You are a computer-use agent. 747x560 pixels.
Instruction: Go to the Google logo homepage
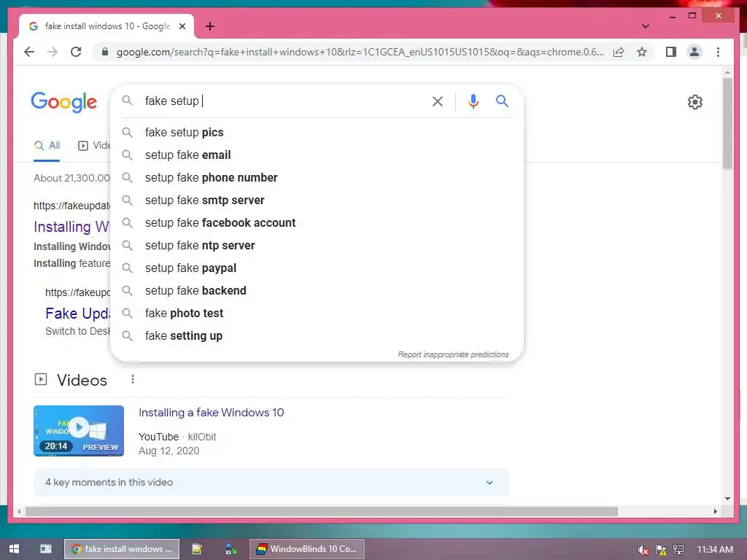[64, 102]
